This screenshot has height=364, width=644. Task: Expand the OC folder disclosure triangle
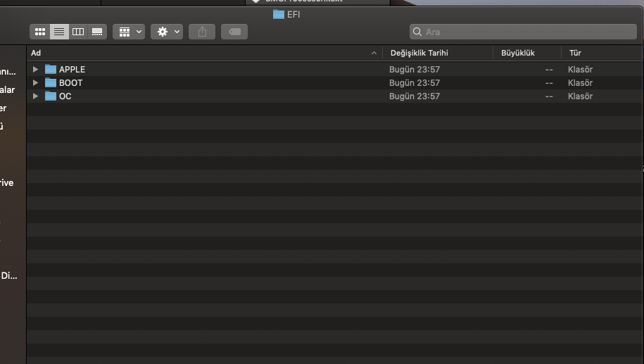coord(35,96)
